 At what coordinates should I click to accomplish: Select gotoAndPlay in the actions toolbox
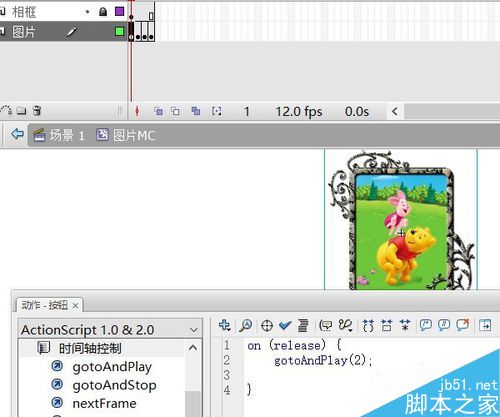[112, 367]
